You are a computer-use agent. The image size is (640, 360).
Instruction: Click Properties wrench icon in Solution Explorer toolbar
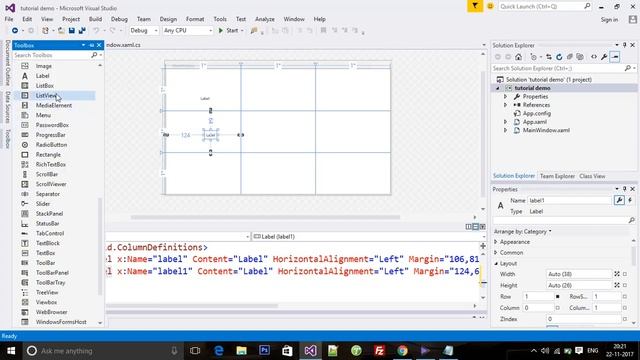(x=604, y=57)
